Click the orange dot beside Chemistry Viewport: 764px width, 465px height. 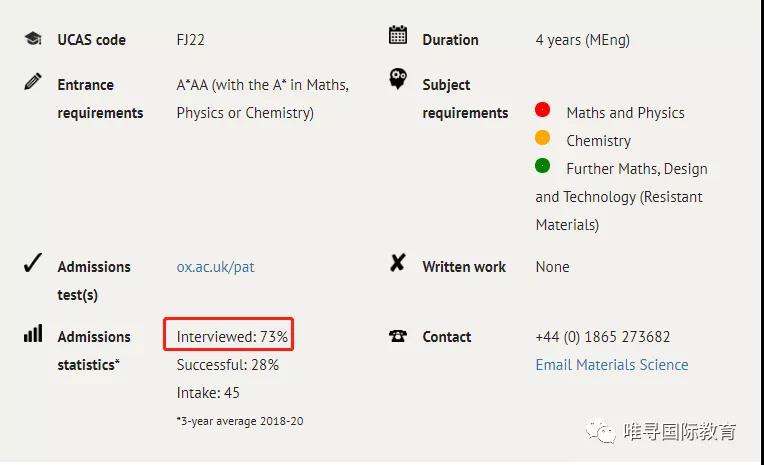(542, 137)
